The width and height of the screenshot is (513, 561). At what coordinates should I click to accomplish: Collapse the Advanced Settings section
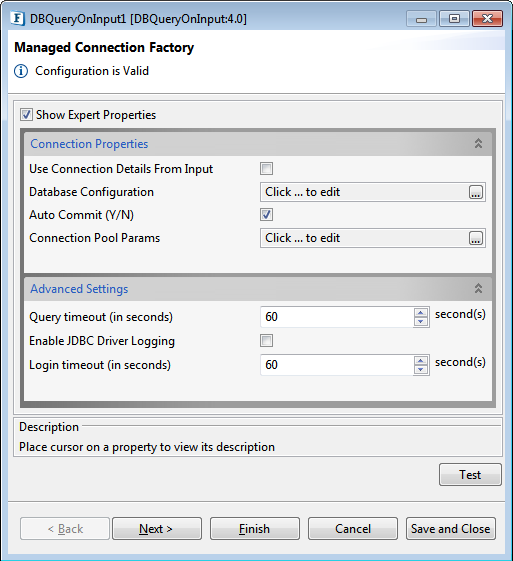(x=478, y=288)
